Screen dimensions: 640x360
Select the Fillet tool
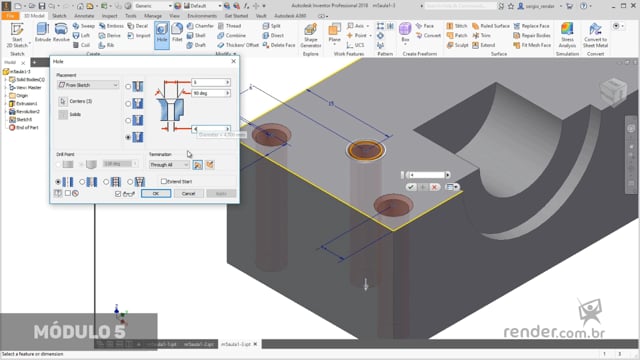177,32
